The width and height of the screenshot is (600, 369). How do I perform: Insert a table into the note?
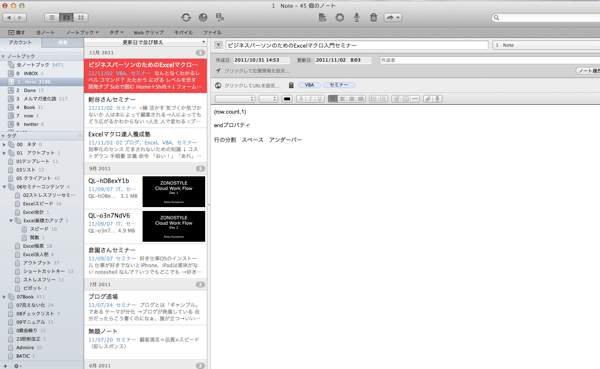(x=406, y=99)
